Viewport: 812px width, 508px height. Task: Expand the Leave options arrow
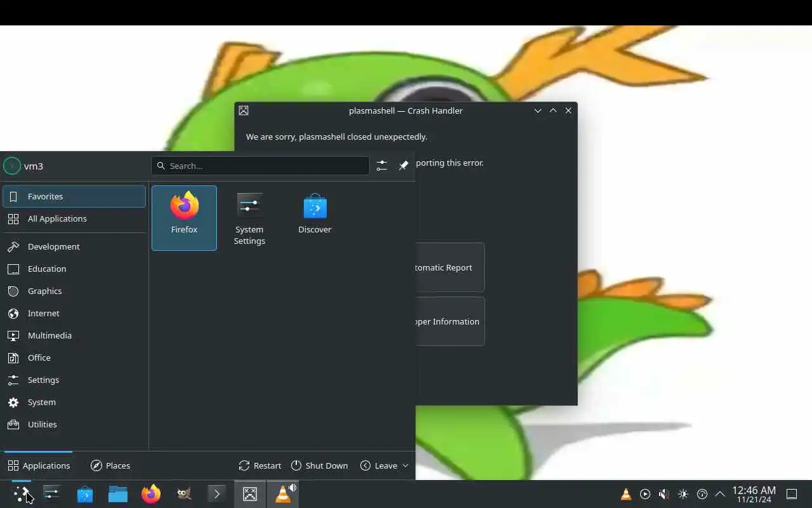(x=405, y=465)
